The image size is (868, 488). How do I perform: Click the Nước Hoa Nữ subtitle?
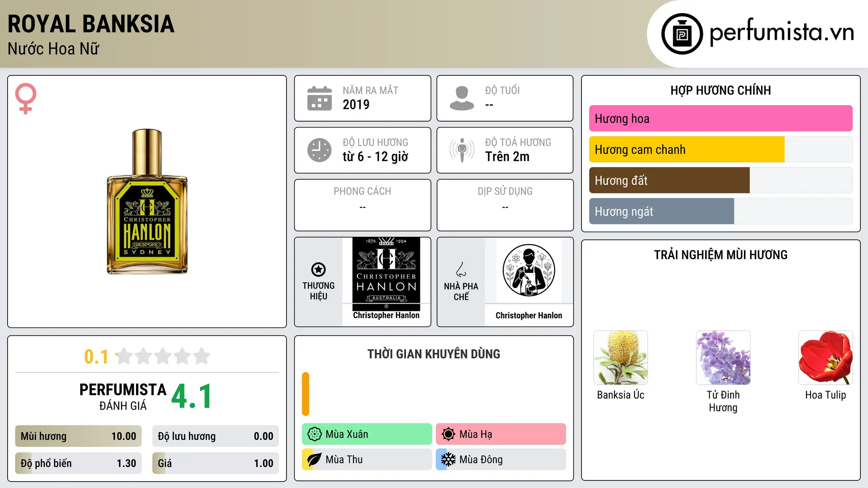point(53,49)
